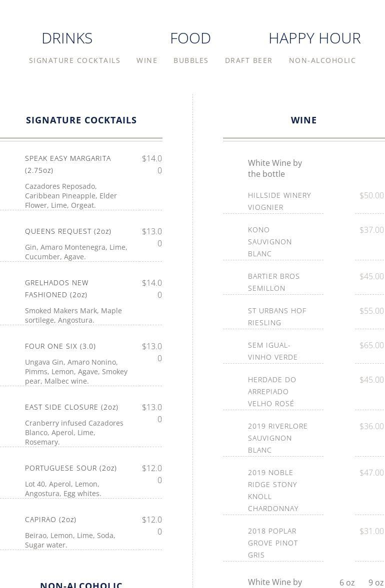
Task: Click the $65.00 Sem Igual price
Action: click(371, 345)
